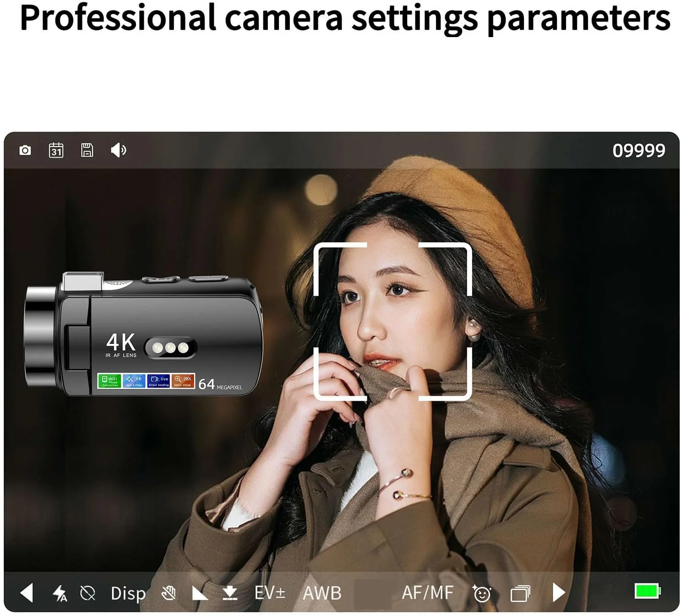This screenshot has height=616, width=681.
Task: Open the AWB white balance option
Action: 322,593
